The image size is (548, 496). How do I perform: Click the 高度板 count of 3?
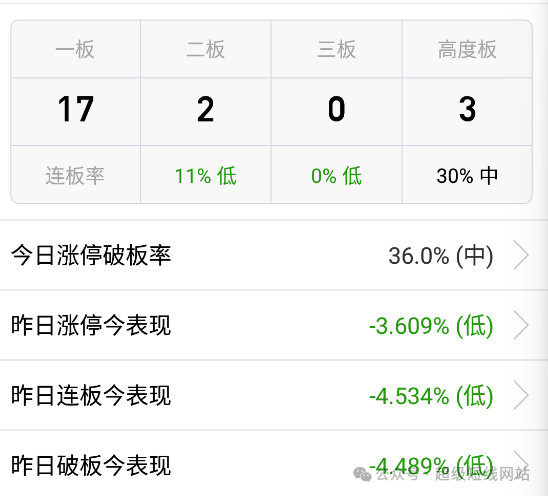click(467, 109)
